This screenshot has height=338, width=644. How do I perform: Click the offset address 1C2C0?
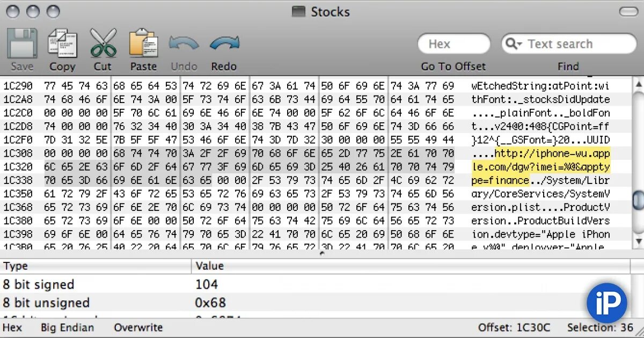click(x=18, y=113)
